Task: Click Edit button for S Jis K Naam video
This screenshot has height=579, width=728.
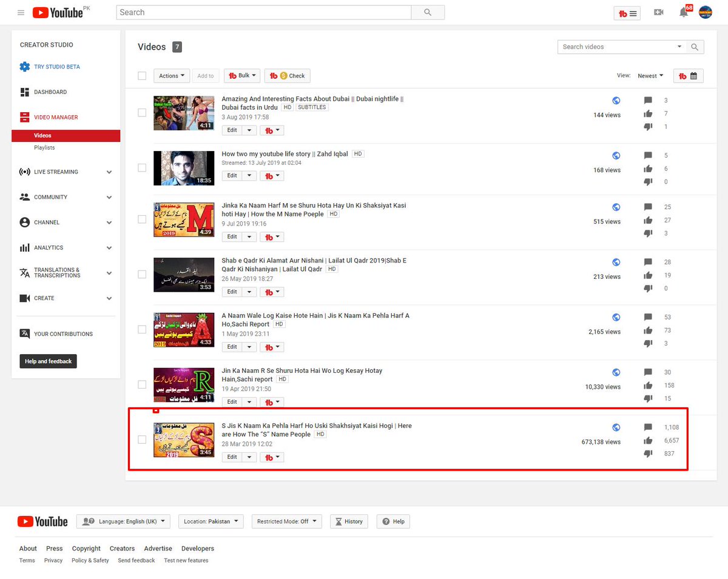Action: [x=232, y=457]
